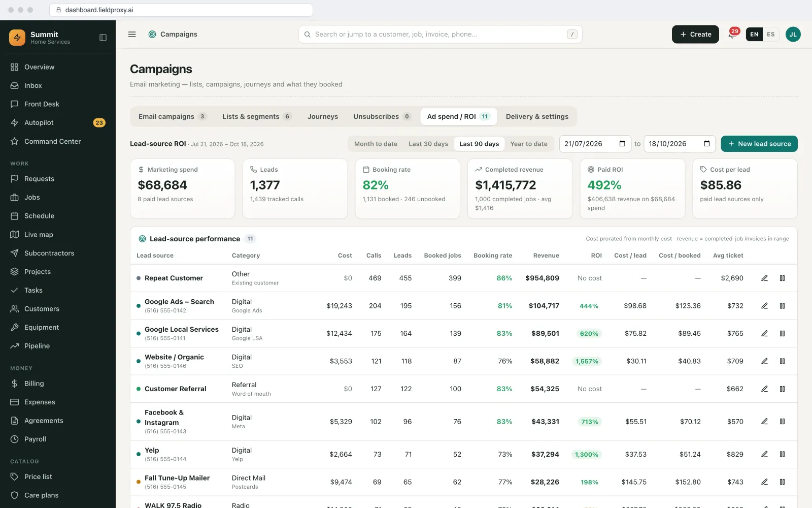Pause the Google Ads – Search source
812x508 pixels.
point(782,306)
